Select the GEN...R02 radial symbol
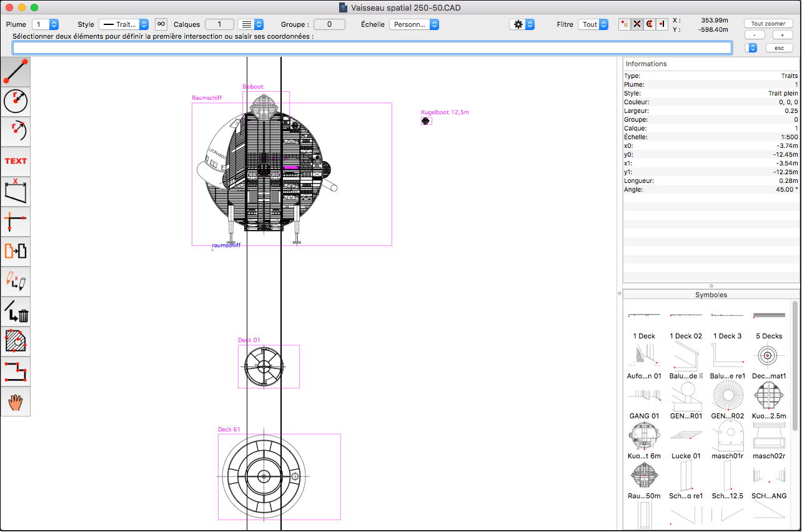The image size is (802, 532). pyautogui.click(x=728, y=400)
